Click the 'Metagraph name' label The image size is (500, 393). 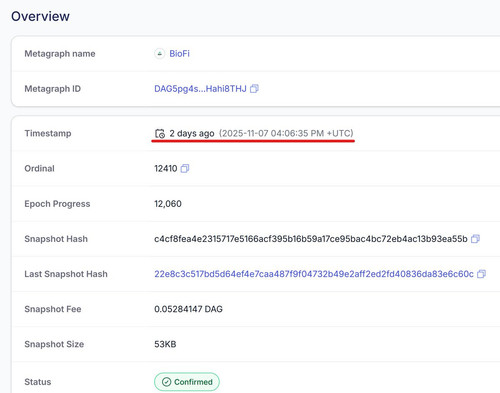tap(60, 53)
